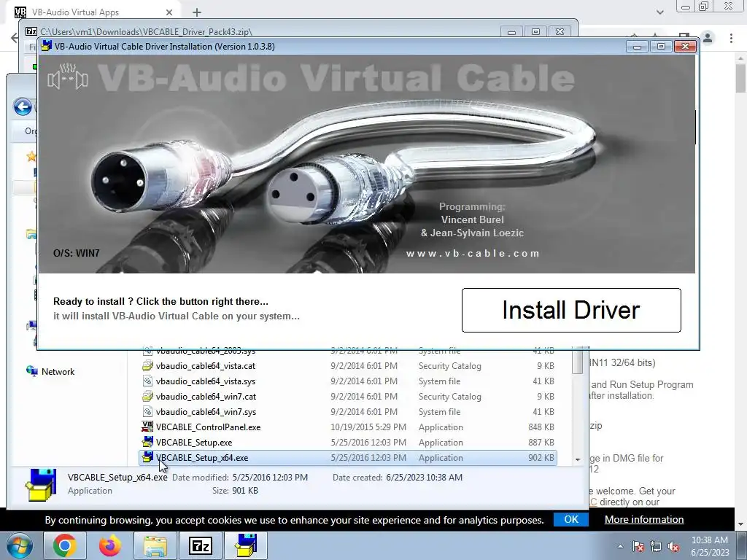Click the 848 KB size cell
This screenshot has height=560, width=747.
(x=541, y=427)
